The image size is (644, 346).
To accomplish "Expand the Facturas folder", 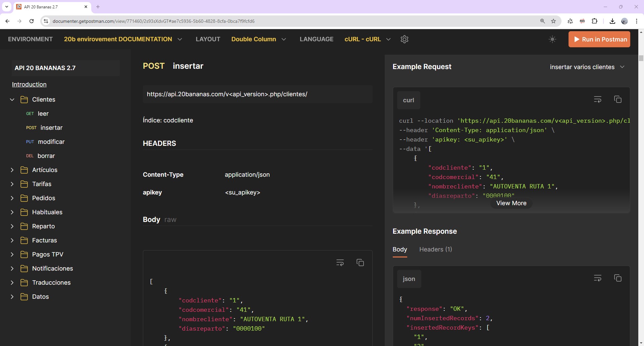I will [x=12, y=240].
